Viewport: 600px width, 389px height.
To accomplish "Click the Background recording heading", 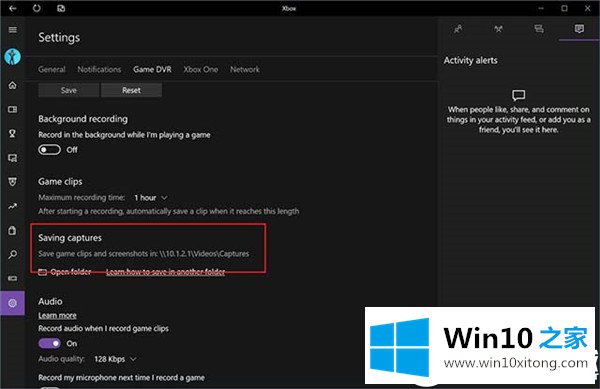I will 83,119.
